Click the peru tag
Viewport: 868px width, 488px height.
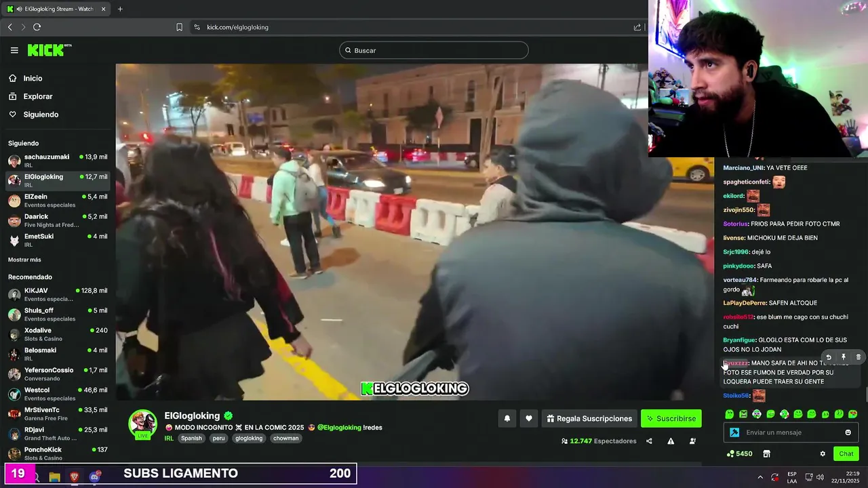218,439
